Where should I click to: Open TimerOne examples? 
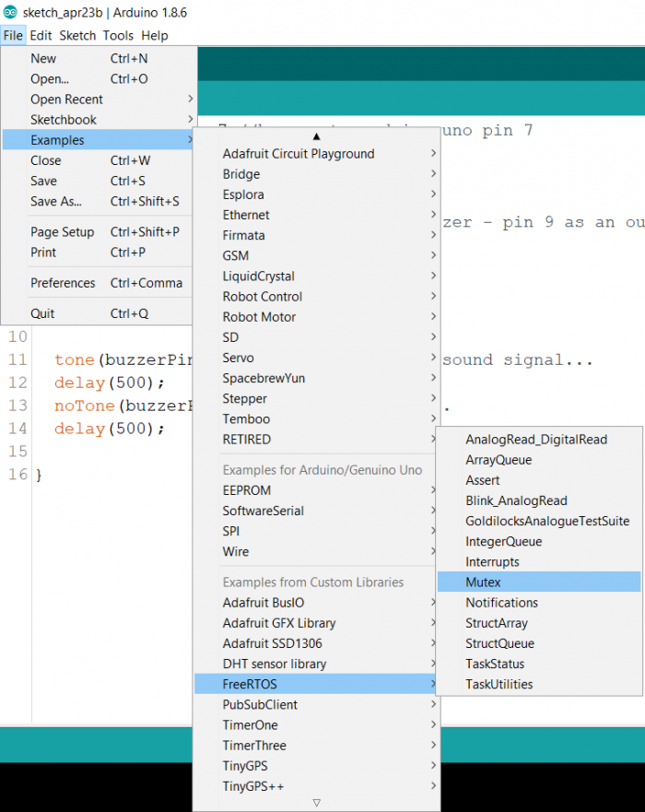(317, 724)
